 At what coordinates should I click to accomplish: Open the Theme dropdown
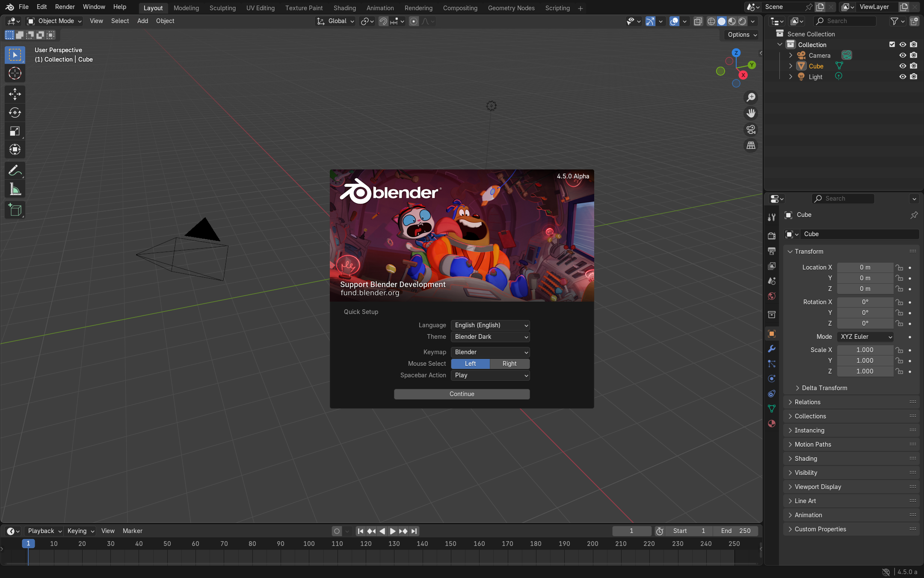tap(490, 337)
